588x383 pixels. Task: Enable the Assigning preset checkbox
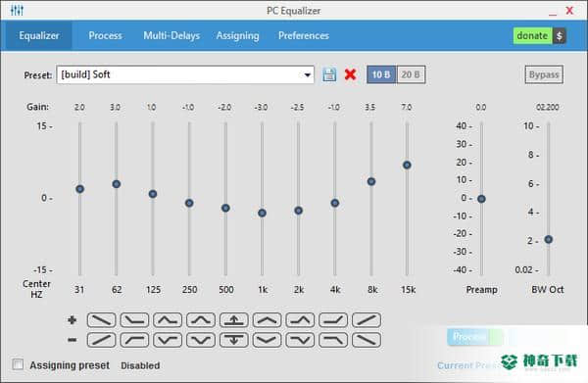[18, 364]
